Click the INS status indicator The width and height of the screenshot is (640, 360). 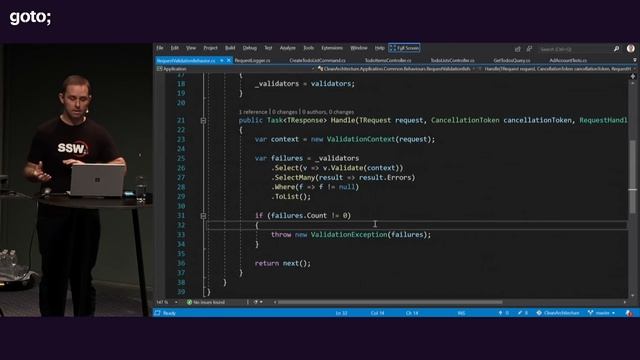[x=461, y=313]
